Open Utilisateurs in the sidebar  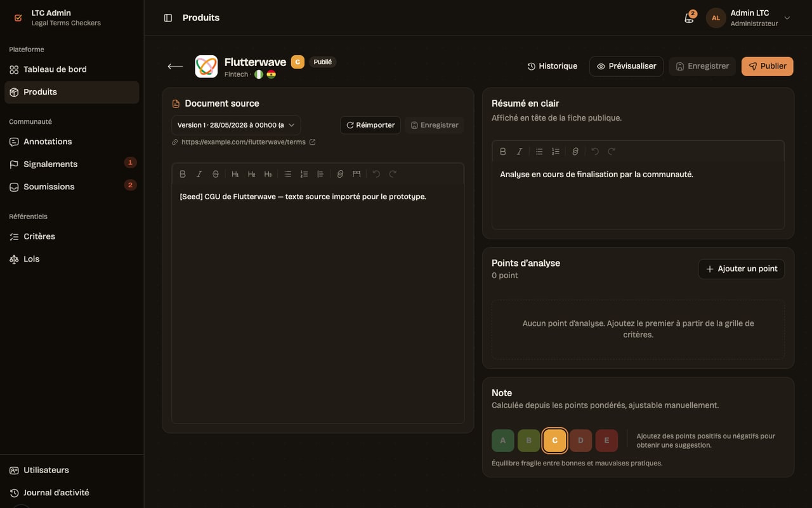[x=72, y=470]
